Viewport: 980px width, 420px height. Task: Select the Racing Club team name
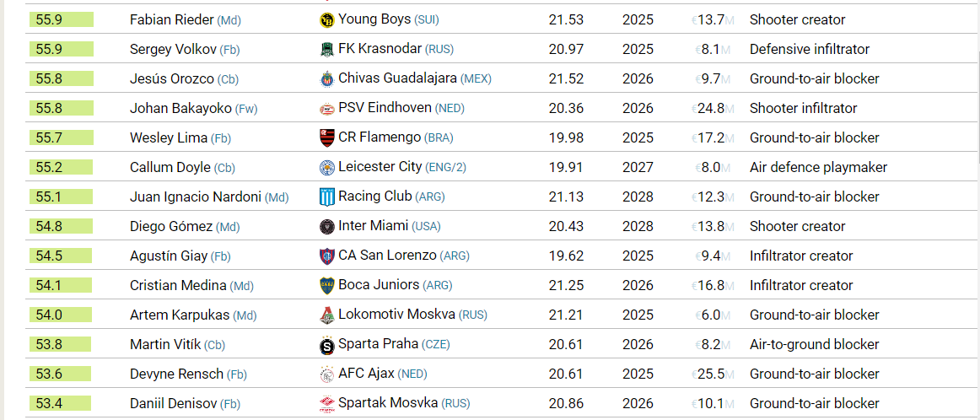(375, 197)
